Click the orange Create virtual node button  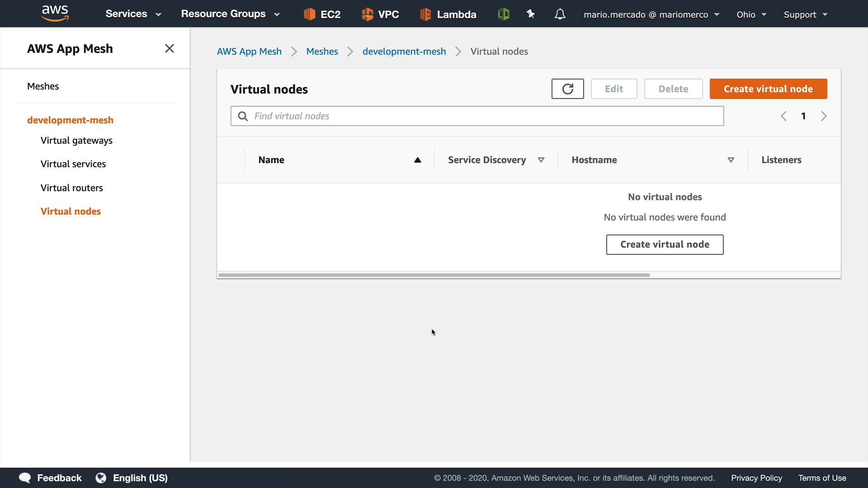768,89
